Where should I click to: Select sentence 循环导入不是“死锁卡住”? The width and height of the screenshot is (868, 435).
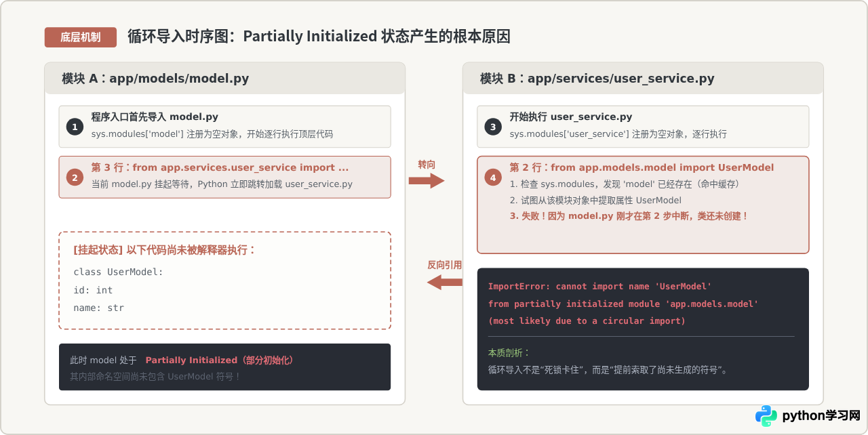(608, 370)
